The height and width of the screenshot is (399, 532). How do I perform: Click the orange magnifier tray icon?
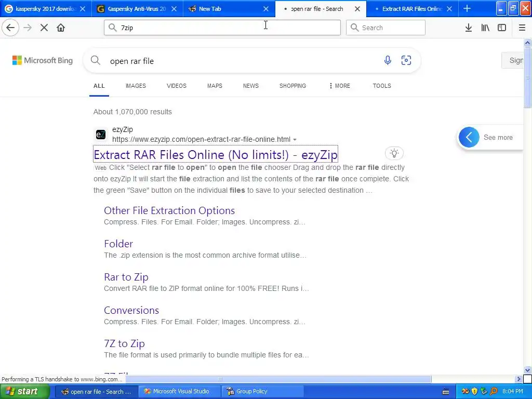click(494, 391)
